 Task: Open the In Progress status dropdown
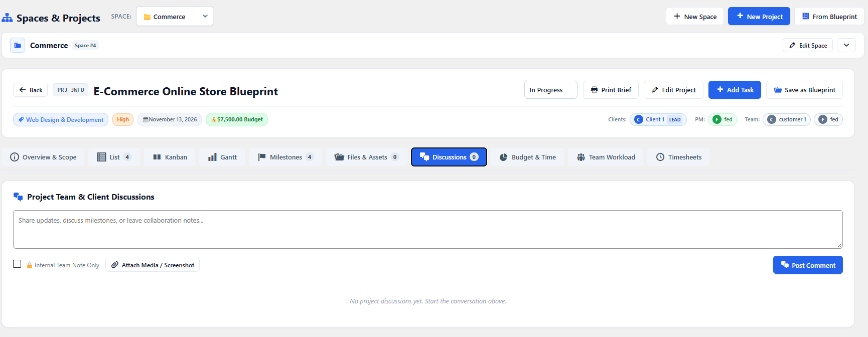tap(551, 90)
